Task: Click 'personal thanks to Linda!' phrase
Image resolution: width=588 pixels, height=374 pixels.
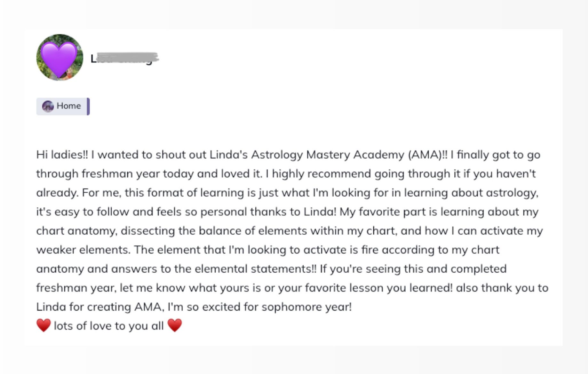Action: (x=268, y=212)
